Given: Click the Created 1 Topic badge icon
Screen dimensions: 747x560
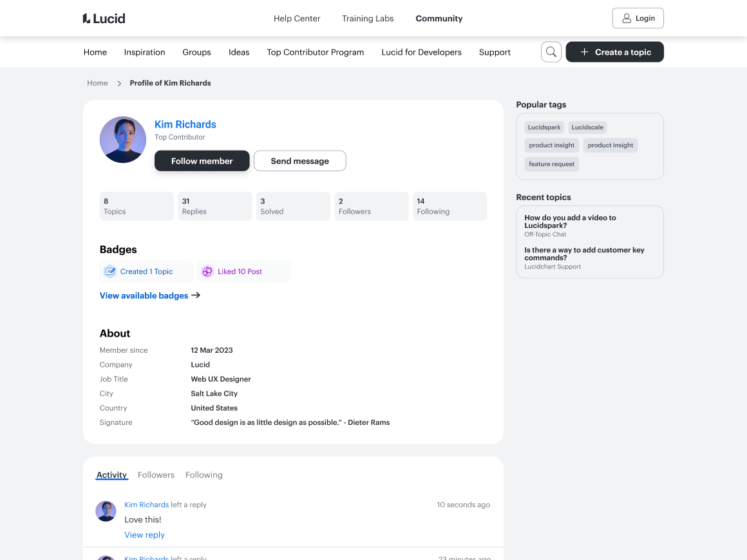Looking at the screenshot, I should point(110,272).
